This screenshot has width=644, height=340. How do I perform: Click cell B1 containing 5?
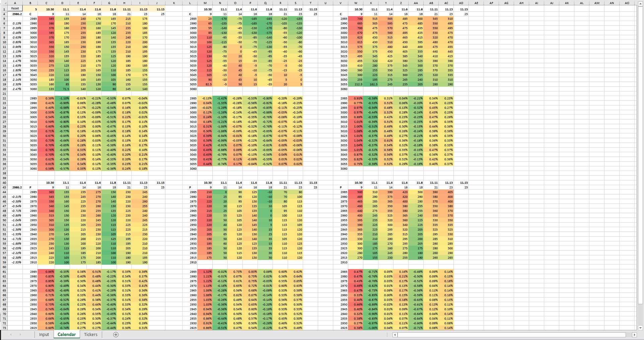pos(30,9)
